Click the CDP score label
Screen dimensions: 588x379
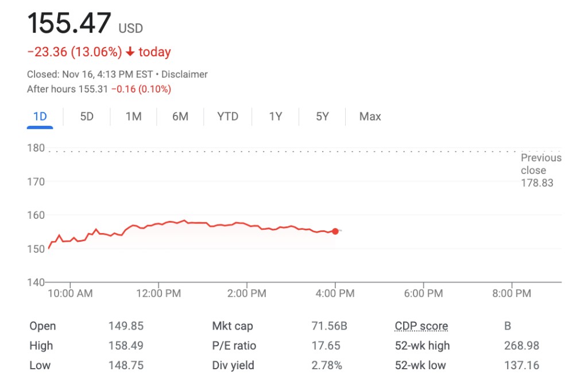click(421, 326)
